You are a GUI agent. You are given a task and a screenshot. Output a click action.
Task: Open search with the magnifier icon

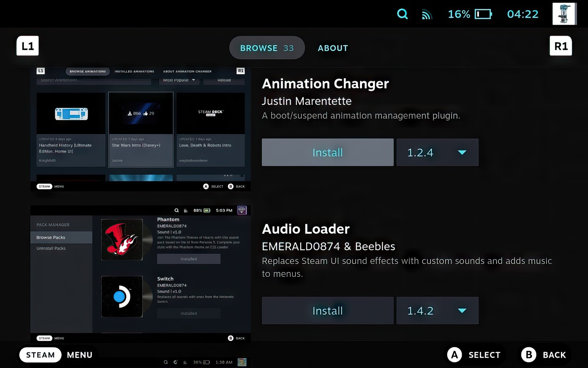(x=402, y=14)
